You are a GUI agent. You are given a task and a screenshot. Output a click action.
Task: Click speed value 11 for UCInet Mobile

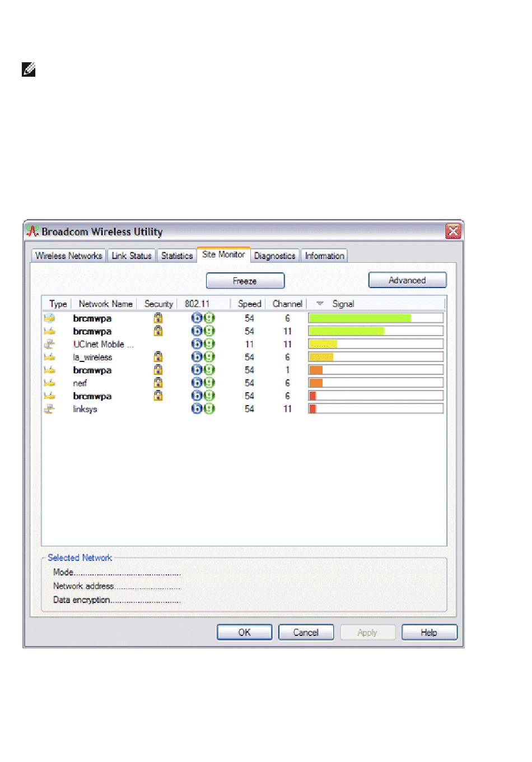point(249,344)
